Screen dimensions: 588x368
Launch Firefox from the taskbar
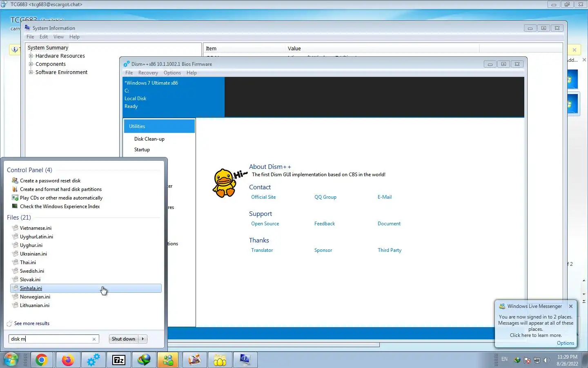pyautogui.click(x=68, y=360)
